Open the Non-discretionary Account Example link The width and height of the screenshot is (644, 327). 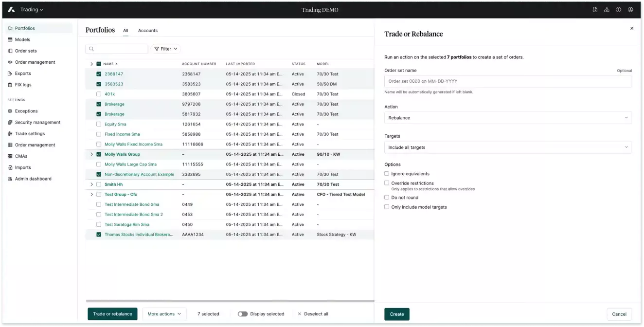139,174
